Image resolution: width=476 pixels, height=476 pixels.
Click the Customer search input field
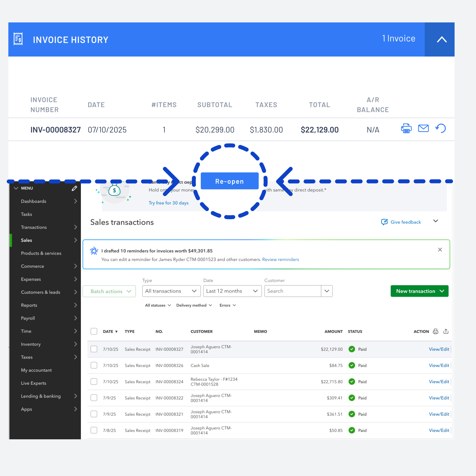[293, 291]
